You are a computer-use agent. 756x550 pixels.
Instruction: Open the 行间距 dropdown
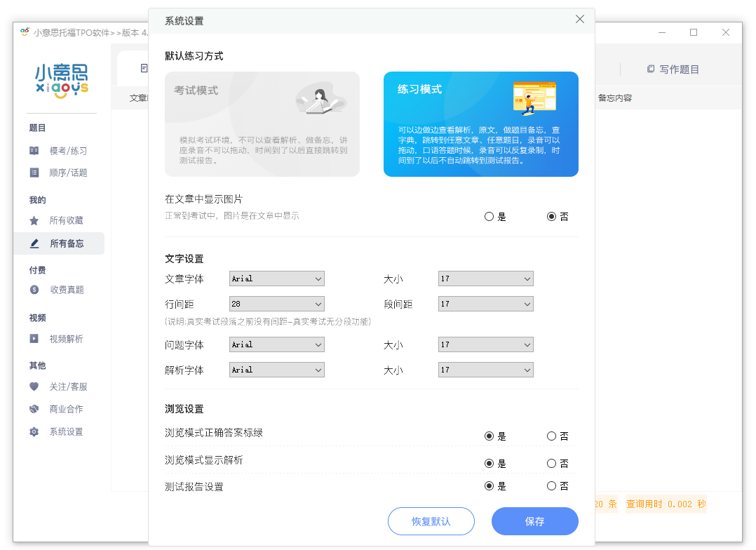tap(277, 304)
